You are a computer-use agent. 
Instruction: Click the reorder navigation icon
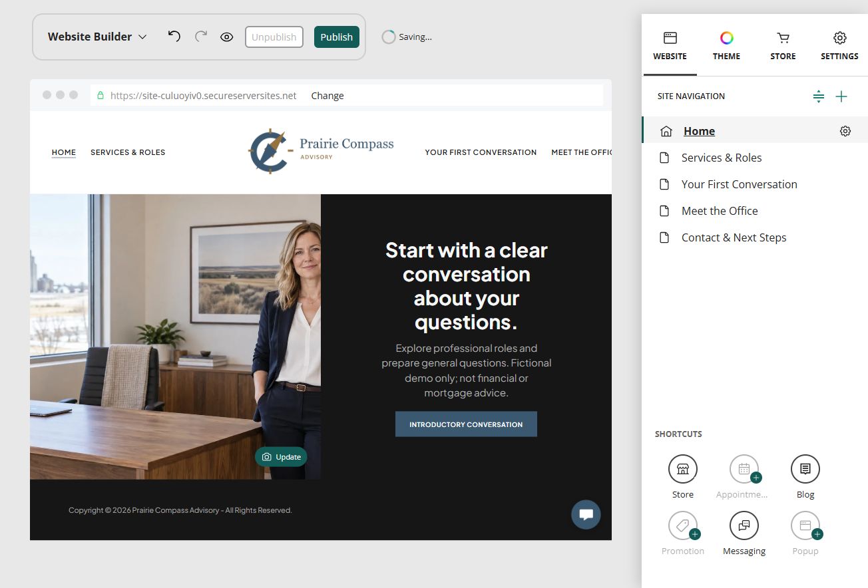click(819, 96)
